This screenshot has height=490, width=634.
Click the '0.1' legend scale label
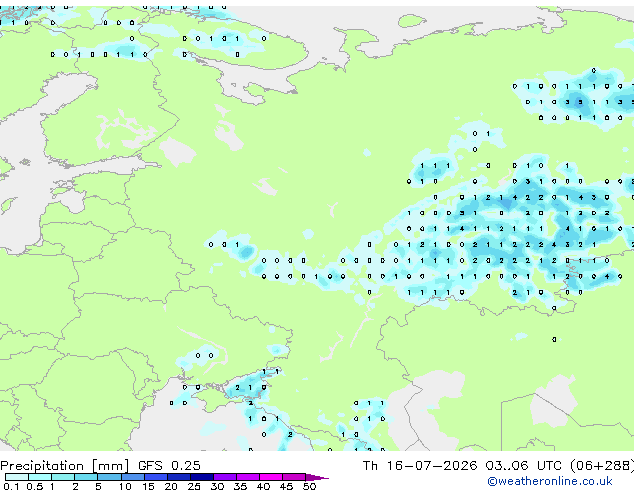[11, 486]
